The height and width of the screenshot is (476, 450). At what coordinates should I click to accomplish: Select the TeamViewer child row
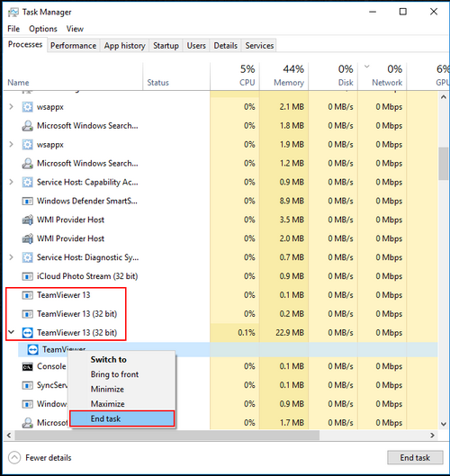click(x=228, y=350)
